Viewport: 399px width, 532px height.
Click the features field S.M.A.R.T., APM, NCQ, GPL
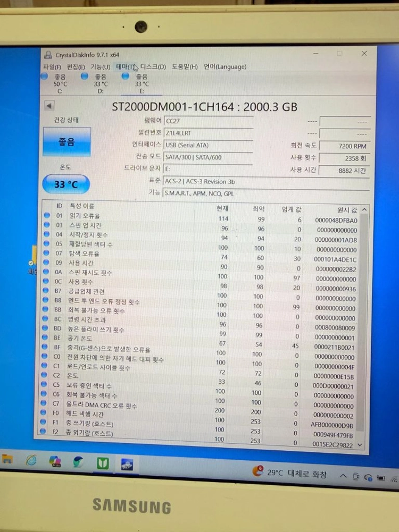[266, 193]
